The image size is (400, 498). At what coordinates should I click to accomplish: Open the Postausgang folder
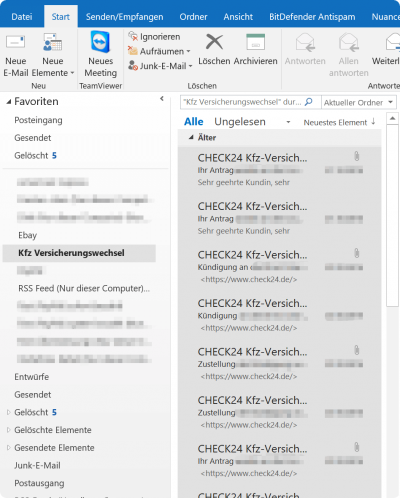click(x=39, y=483)
